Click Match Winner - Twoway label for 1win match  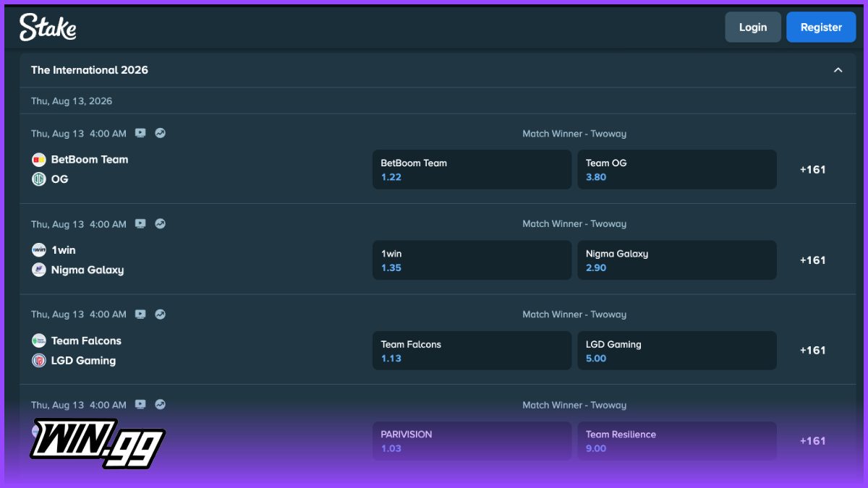(x=574, y=224)
